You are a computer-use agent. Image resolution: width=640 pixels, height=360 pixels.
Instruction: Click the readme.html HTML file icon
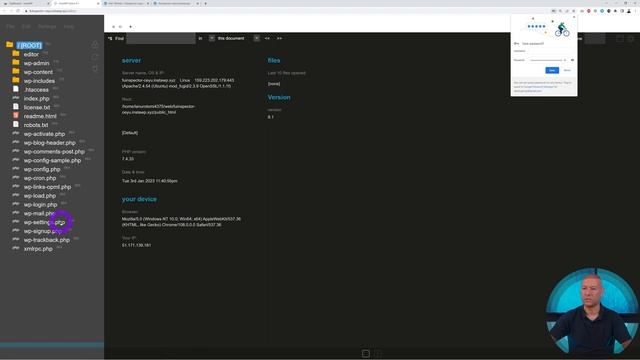(16, 116)
